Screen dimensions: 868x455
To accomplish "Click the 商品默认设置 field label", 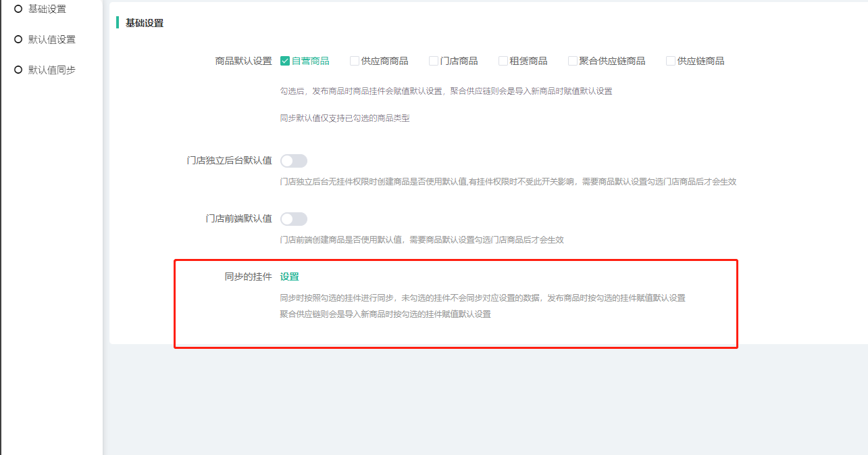I will (243, 61).
